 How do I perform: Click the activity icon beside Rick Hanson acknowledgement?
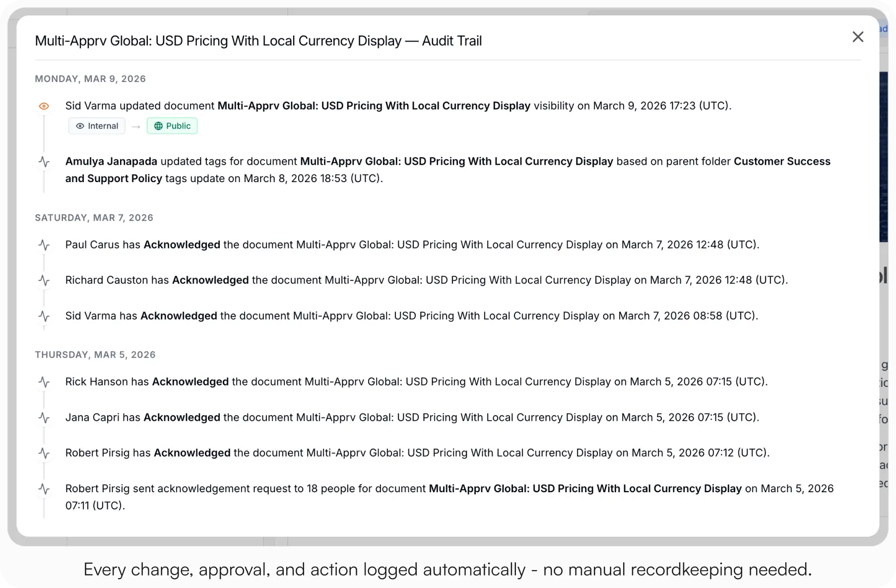tap(44, 382)
